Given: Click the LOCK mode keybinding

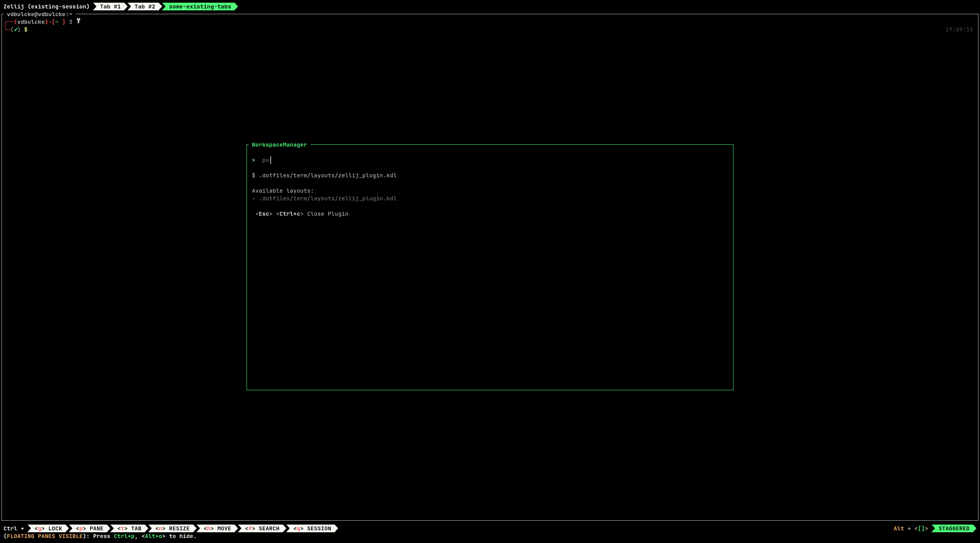Looking at the screenshot, I should [48, 528].
